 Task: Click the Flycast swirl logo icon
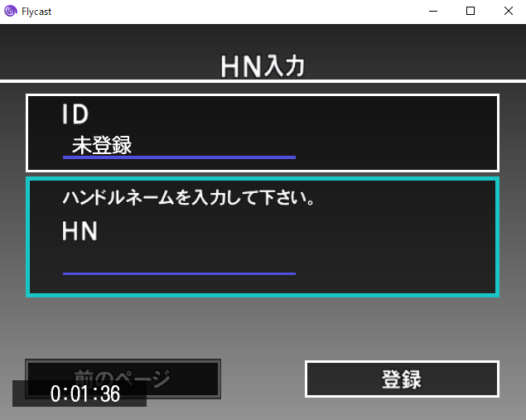click(x=11, y=11)
